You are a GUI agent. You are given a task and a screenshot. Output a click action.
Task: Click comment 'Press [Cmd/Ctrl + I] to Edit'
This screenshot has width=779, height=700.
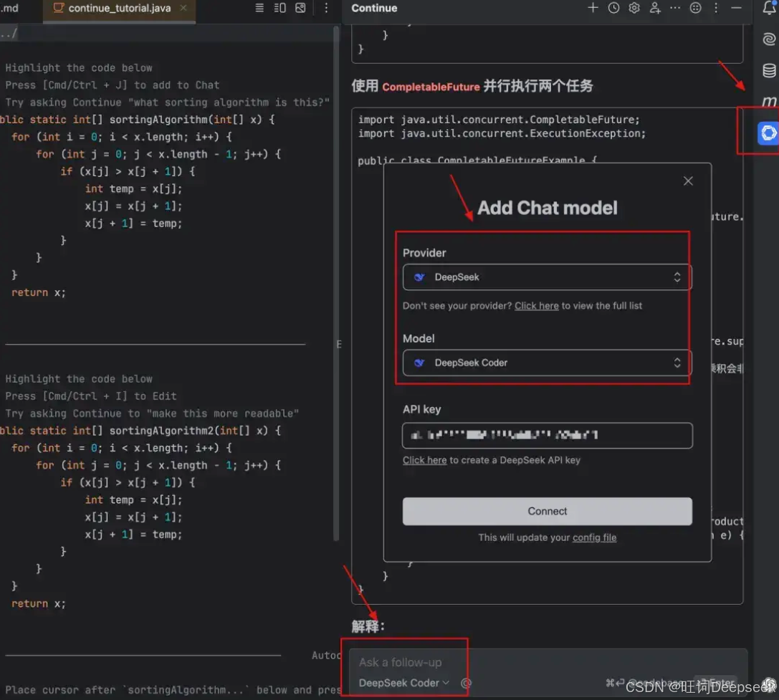pyautogui.click(x=91, y=396)
